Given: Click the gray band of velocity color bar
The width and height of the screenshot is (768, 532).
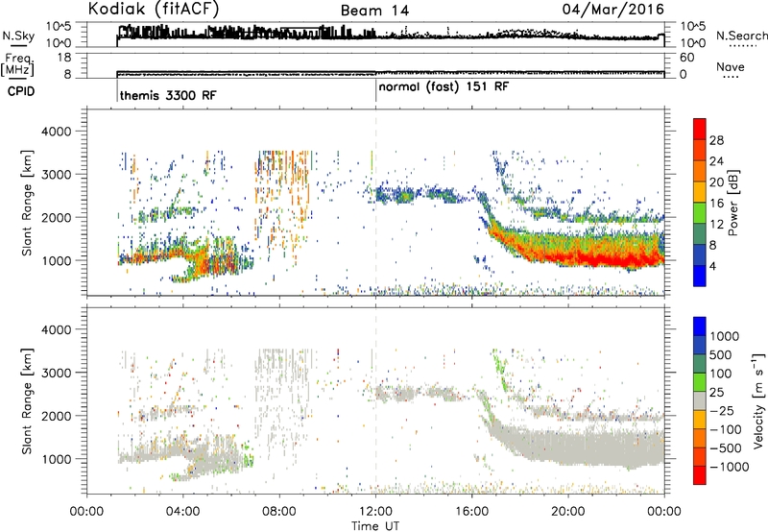Looking at the screenshot, I should [x=700, y=400].
